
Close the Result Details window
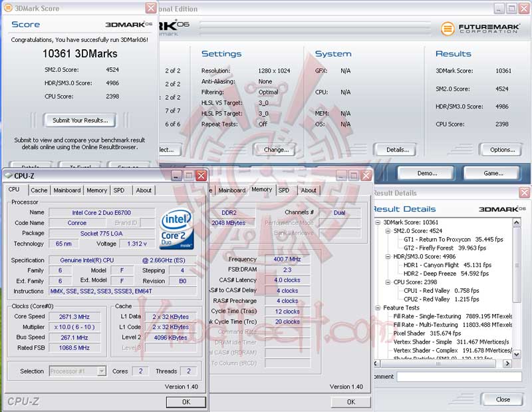tap(524, 192)
